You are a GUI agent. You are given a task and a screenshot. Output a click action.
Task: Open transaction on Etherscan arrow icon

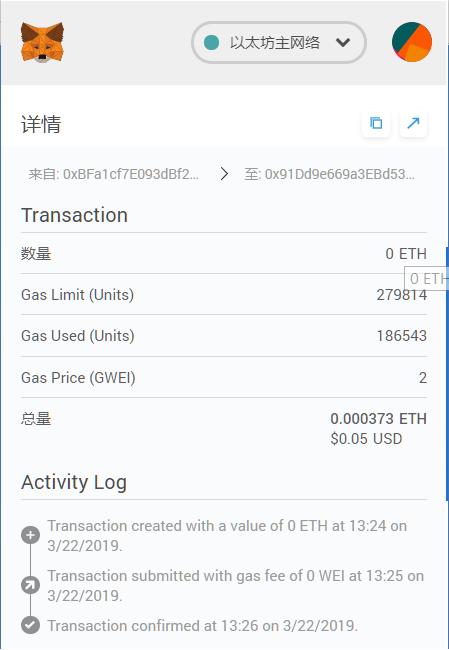click(413, 123)
